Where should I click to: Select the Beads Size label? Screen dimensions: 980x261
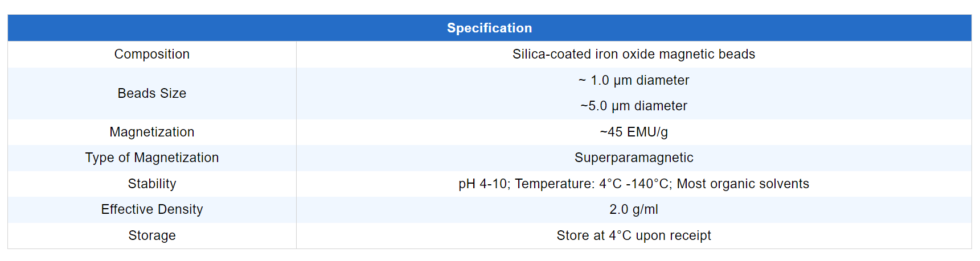tap(151, 93)
